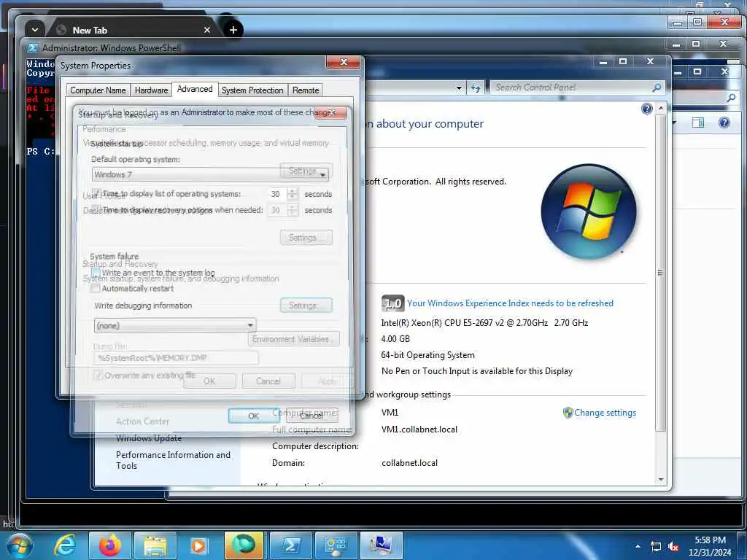
Task: Go to the System Protection tab
Action: (252, 90)
